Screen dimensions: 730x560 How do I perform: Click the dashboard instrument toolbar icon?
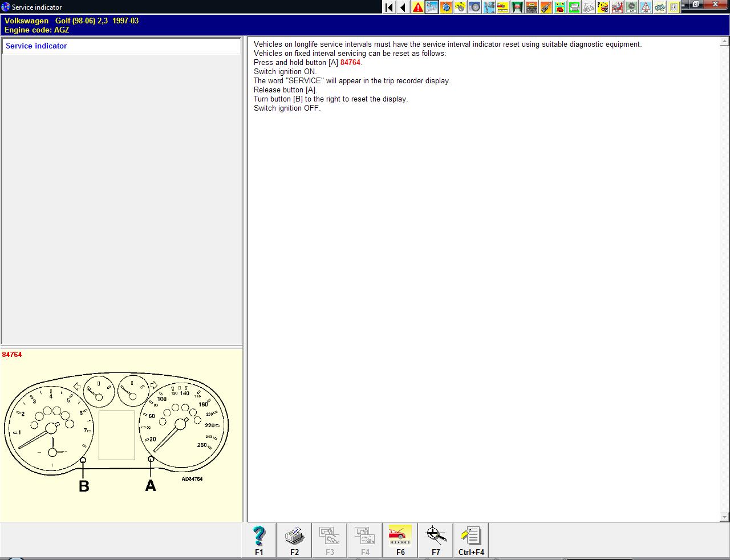[x=631, y=7]
